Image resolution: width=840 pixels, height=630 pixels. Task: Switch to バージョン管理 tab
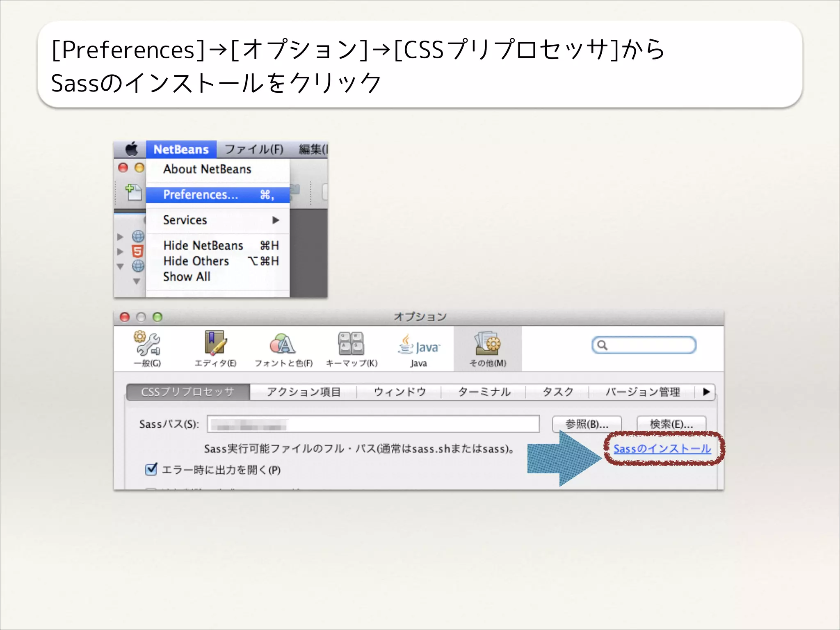pyautogui.click(x=643, y=392)
